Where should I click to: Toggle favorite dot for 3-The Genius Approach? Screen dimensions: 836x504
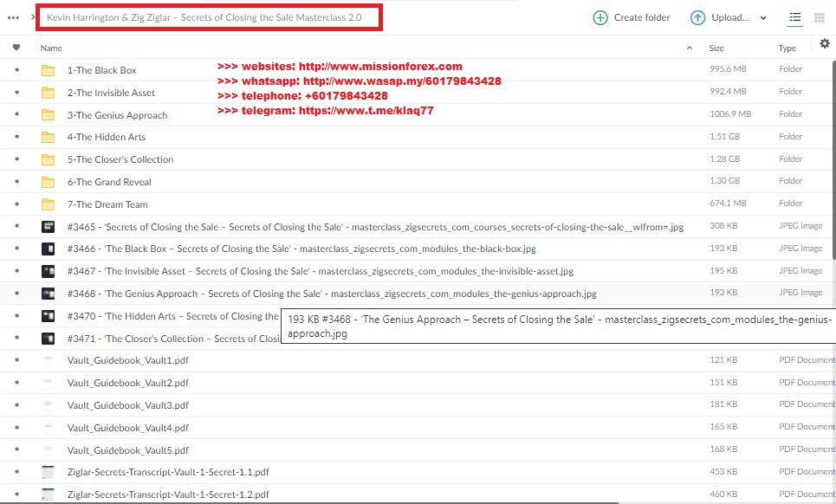point(17,114)
